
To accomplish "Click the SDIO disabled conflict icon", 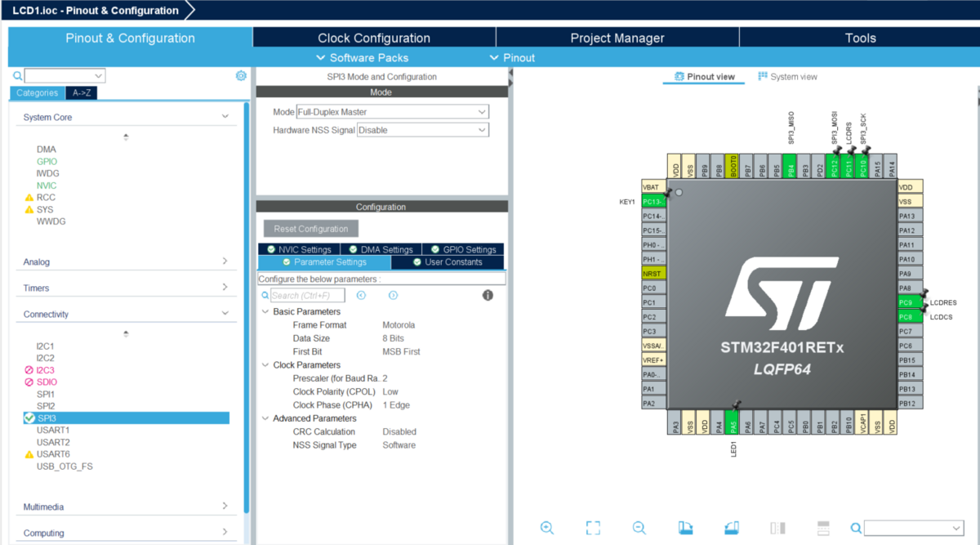I will pos(29,382).
